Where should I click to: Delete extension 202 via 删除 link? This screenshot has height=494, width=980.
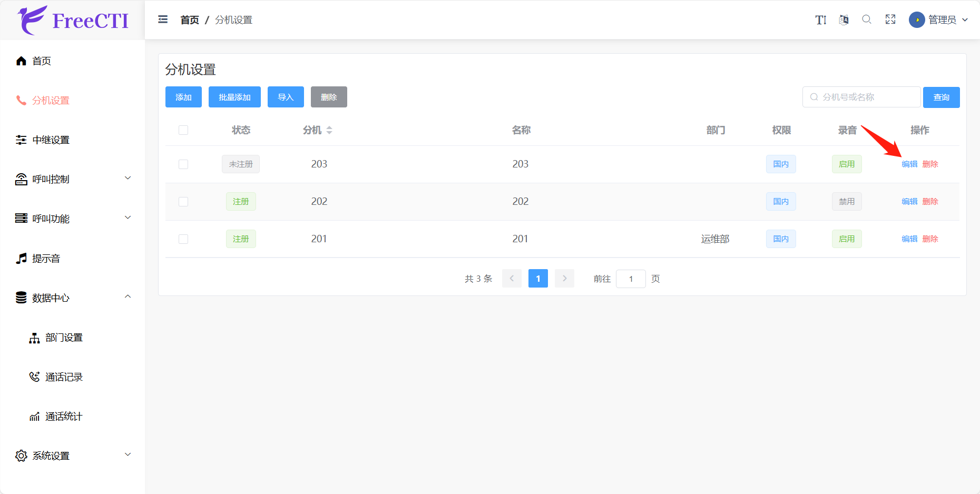[x=930, y=202]
